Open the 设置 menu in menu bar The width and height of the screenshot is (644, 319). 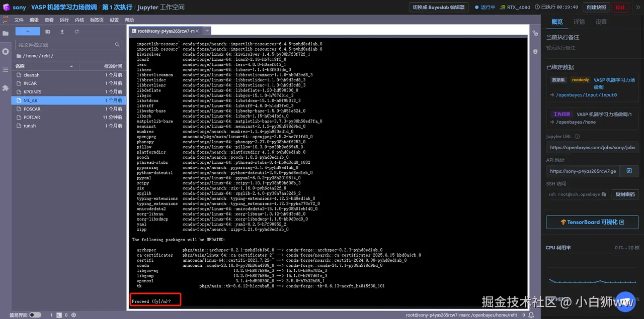tap(114, 20)
